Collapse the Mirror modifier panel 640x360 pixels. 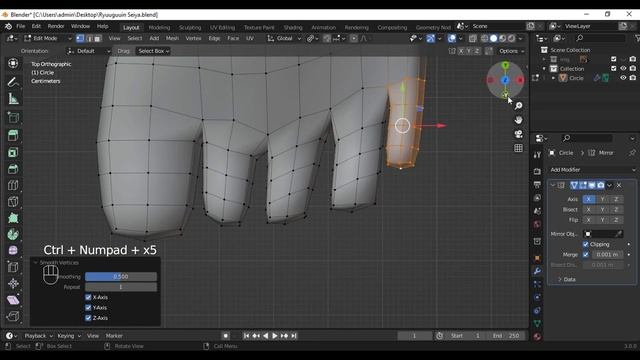click(x=553, y=185)
